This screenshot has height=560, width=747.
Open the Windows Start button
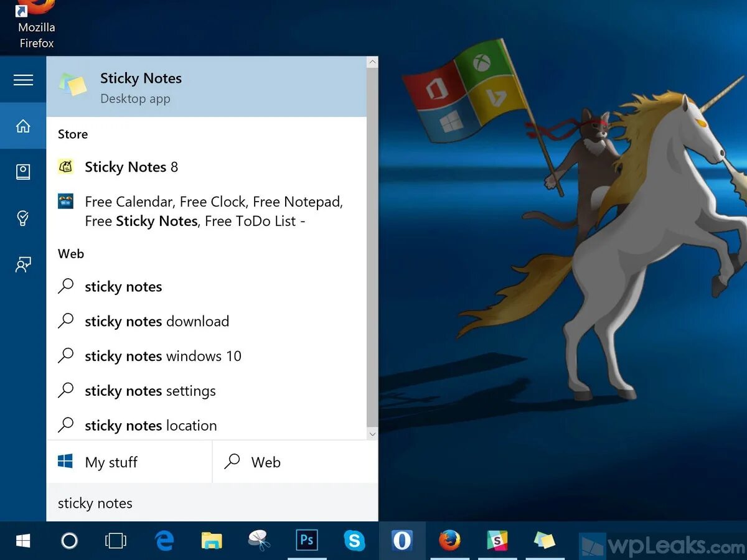click(x=23, y=541)
